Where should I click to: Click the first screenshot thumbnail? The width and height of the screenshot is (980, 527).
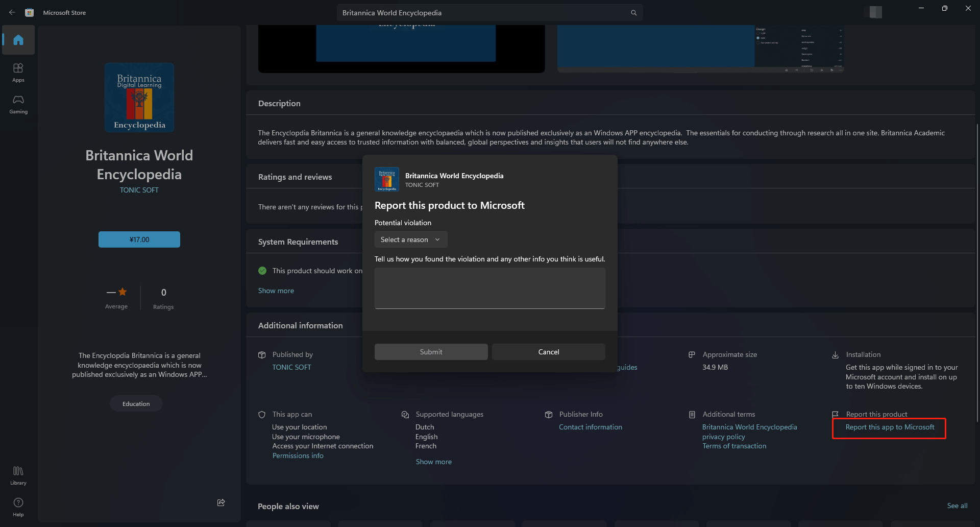click(x=402, y=49)
